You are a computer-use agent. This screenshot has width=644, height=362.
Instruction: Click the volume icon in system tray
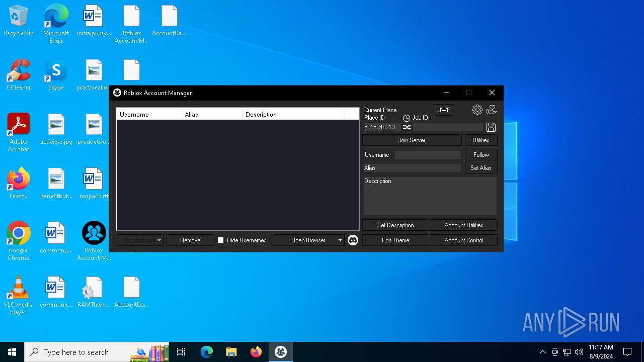[x=579, y=352]
